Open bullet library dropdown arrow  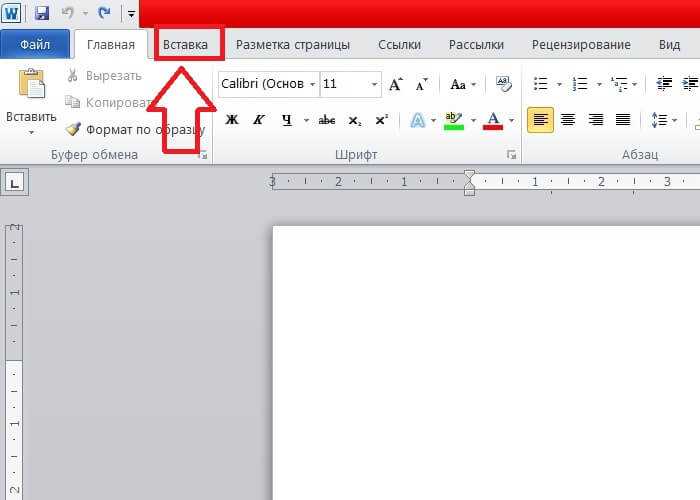[x=559, y=84]
